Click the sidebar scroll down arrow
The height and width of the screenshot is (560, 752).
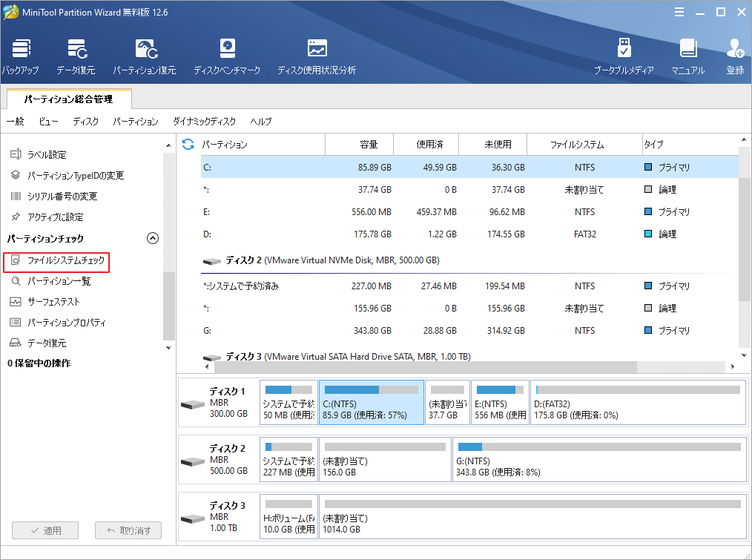tap(168, 347)
